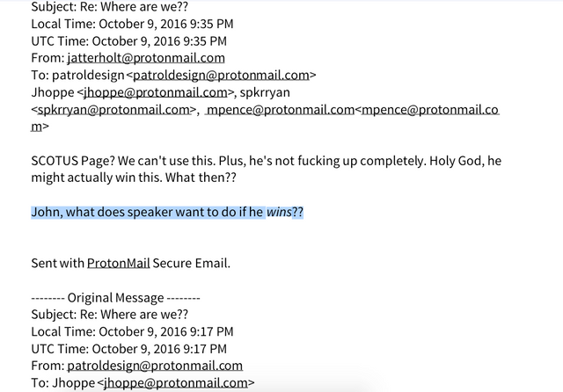
Task: Click the 'Sent with' text in signature
Action: (57, 264)
